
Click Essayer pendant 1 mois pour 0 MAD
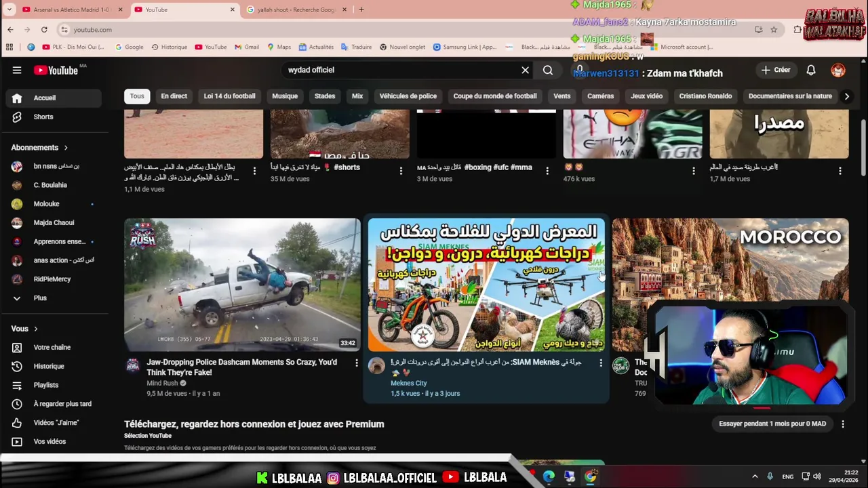tap(772, 424)
